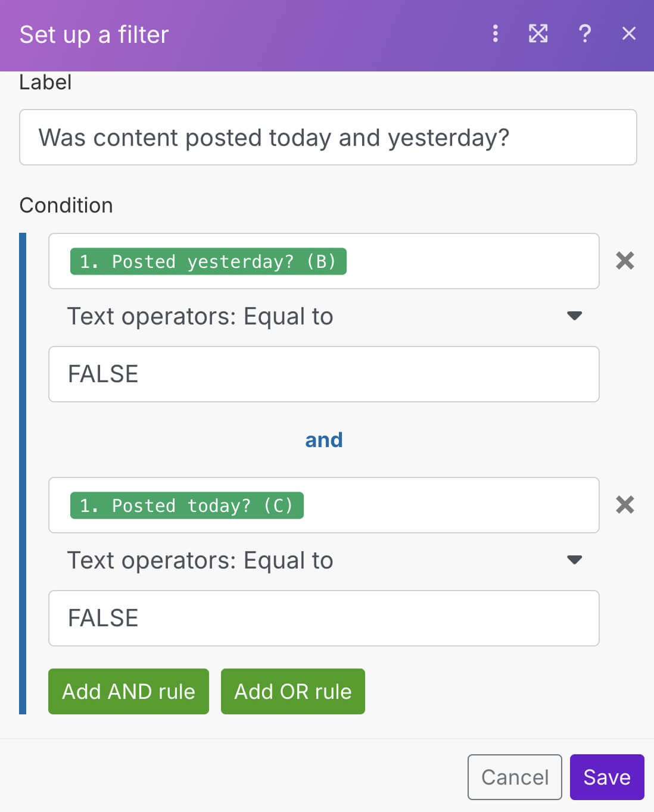Cancel the filter changes
Viewport: 654px width, 812px height.
coord(514,777)
